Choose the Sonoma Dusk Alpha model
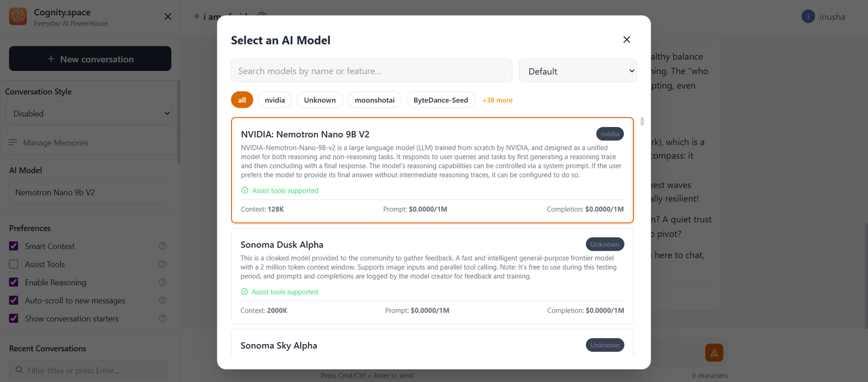The image size is (868, 382). click(x=432, y=276)
